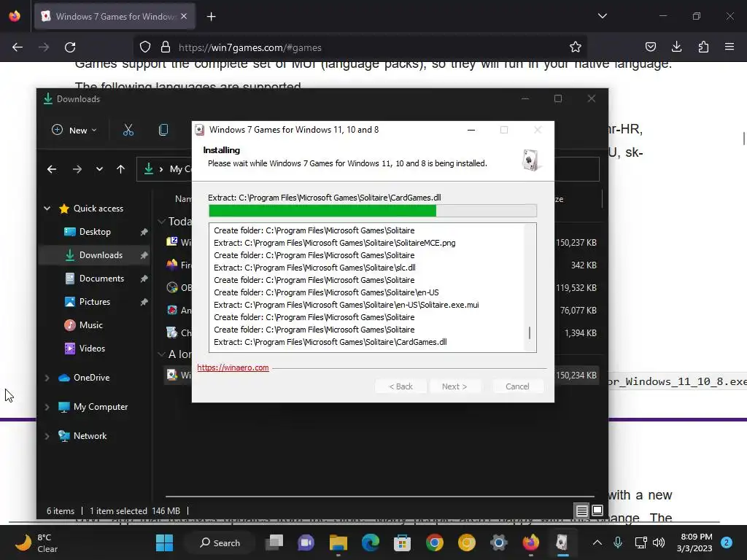Image resolution: width=747 pixels, height=560 pixels.
Task: Open a new Firefox tab
Action: point(211,17)
